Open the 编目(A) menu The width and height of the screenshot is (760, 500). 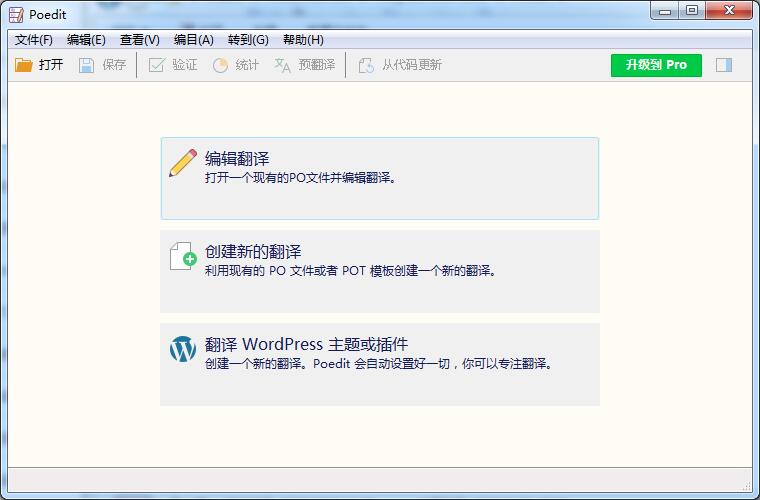click(193, 40)
